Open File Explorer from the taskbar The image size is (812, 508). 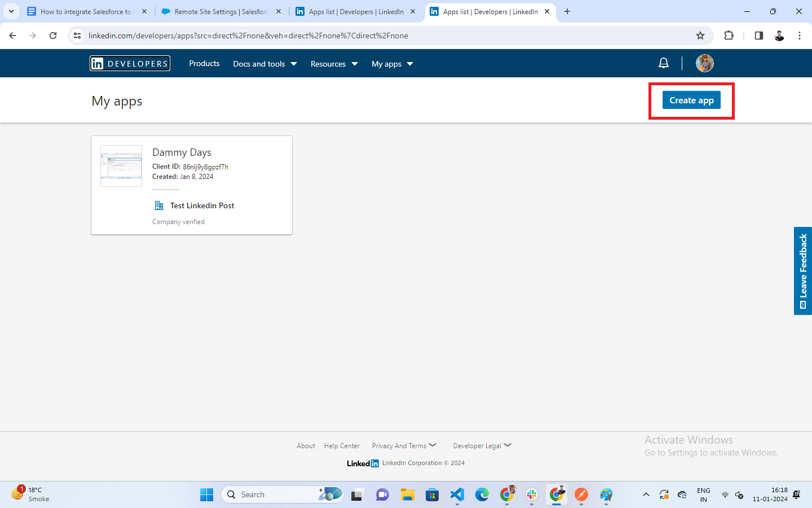[x=408, y=494]
